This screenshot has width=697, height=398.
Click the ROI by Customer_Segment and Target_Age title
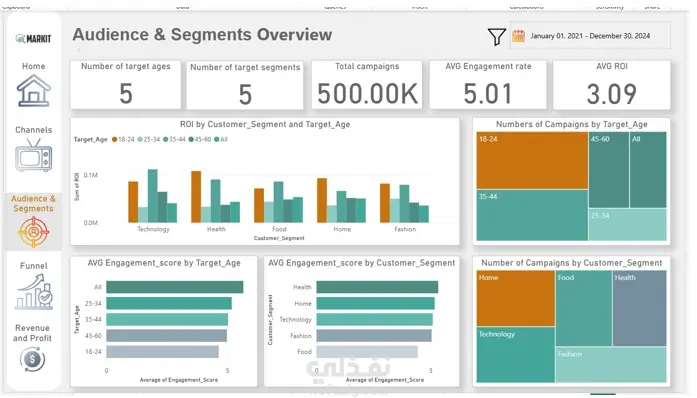tap(265, 125)
